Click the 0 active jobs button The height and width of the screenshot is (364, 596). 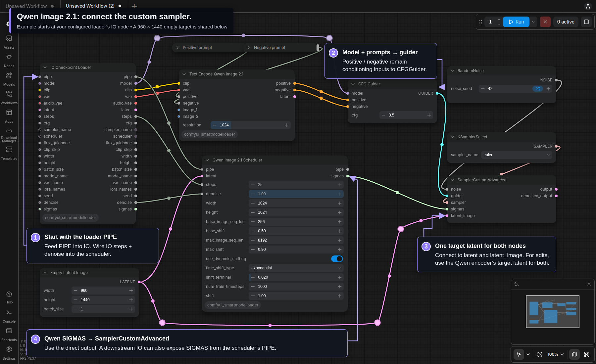click(566, 22)
